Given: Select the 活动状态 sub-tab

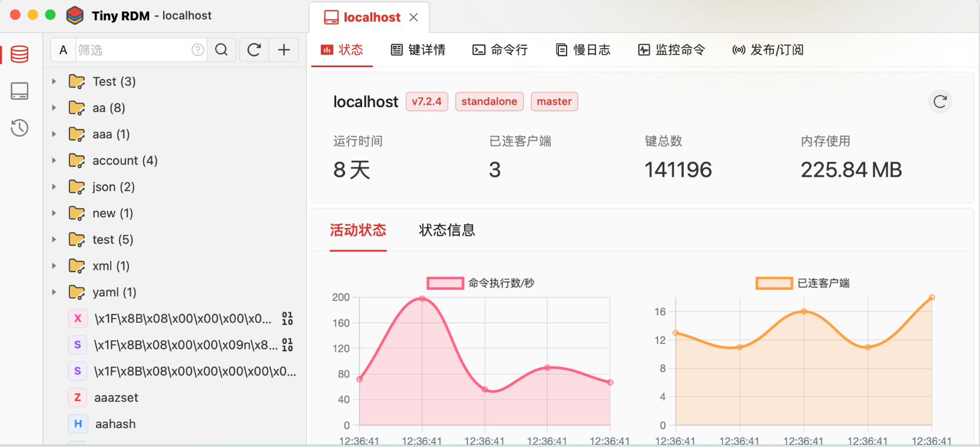Looking at the screenshot, I should pyautogui.click(x=358, y=230).
